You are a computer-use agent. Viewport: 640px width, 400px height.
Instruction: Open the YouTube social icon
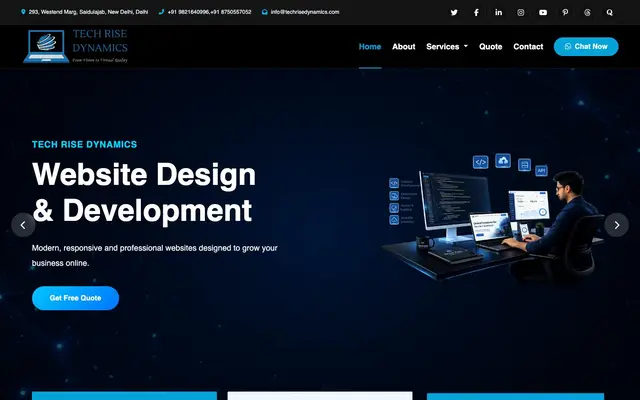coord(543,12)
